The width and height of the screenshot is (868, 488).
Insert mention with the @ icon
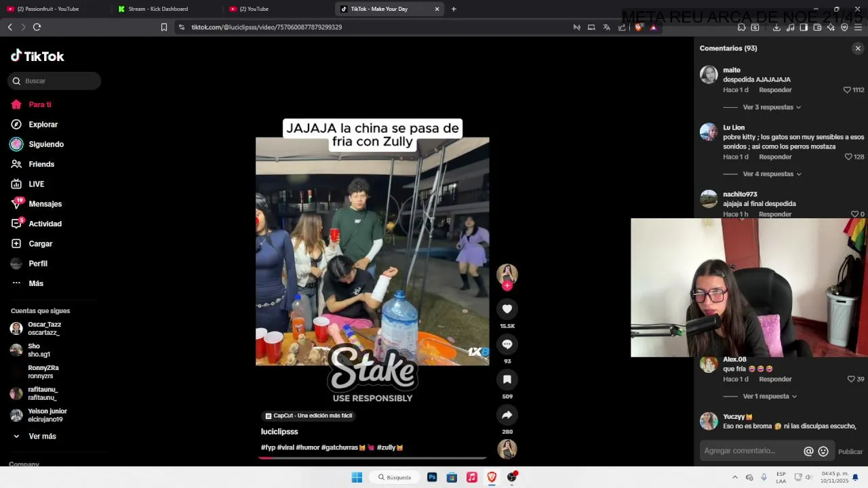coord(808,451)
